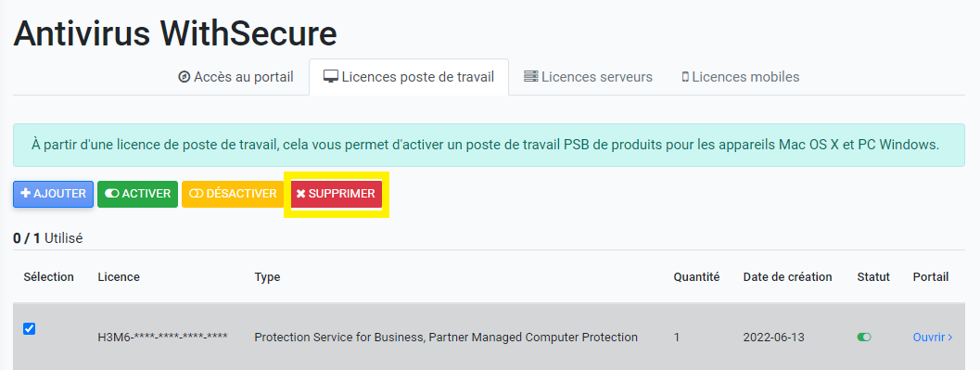Click the monitor icon on Licences poste de travail
Viewport: 980px width, 370px height.
tap(331, 77)
